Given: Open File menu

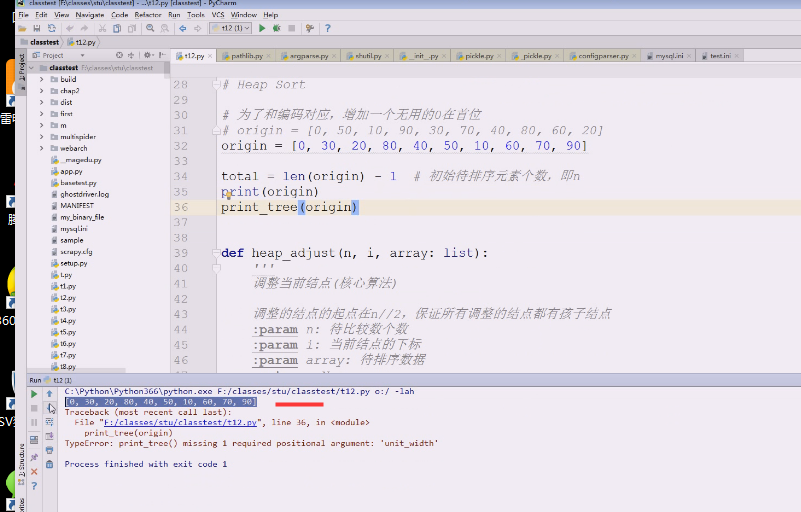Looking at the screenshot, I should [23, 15].
